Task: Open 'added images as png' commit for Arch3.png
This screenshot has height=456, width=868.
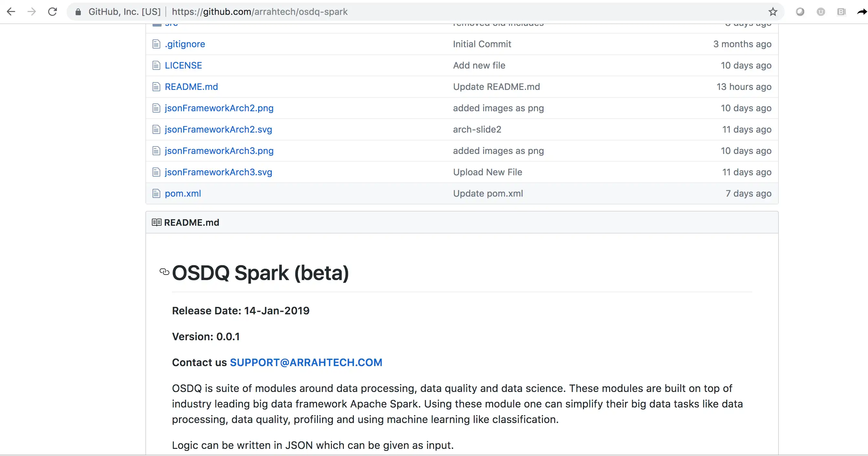Action: (x=498, y=151)
